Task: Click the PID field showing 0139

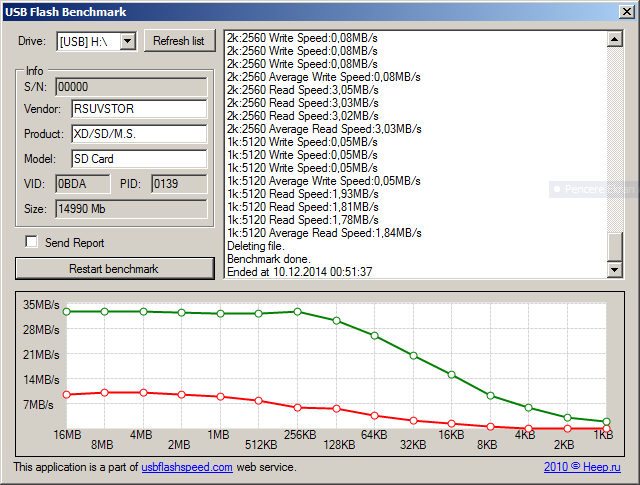Action: point(178,184)
